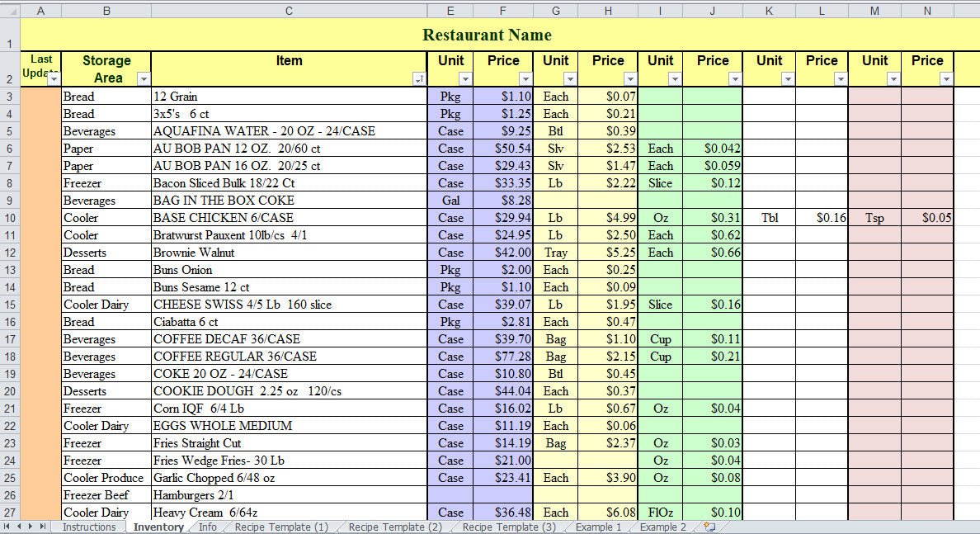Click 'Desserts' cell beside Brownie Walnut
980x534 pixels.
pos(106,253)
